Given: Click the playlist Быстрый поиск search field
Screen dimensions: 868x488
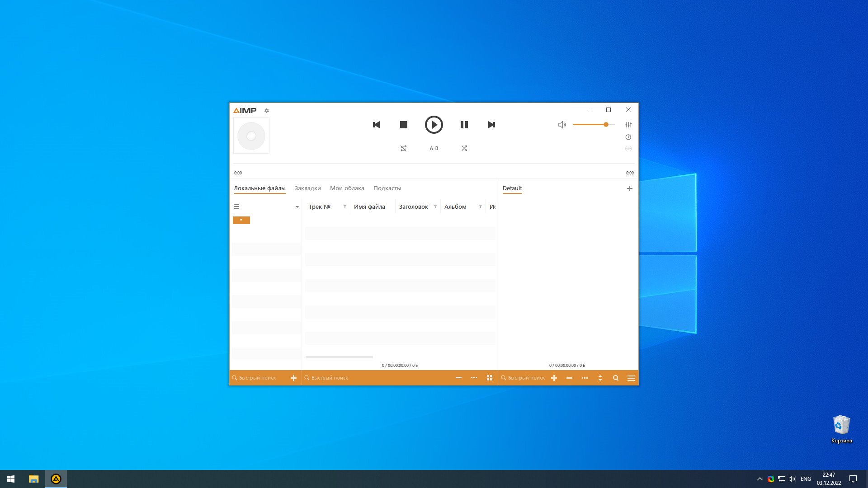Looking at the screenshot, I should point(523,378).
